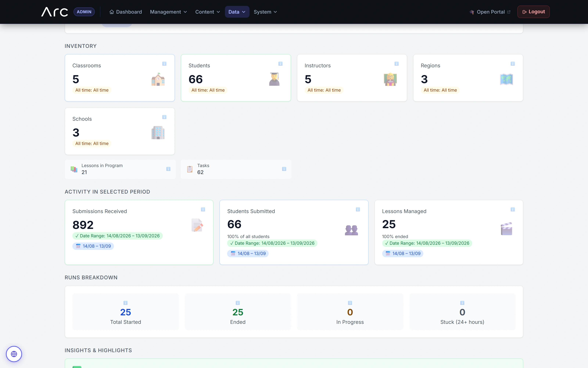588x368 pixels.
Task: Show info for Stuck runs
Action: click(462, 303)
